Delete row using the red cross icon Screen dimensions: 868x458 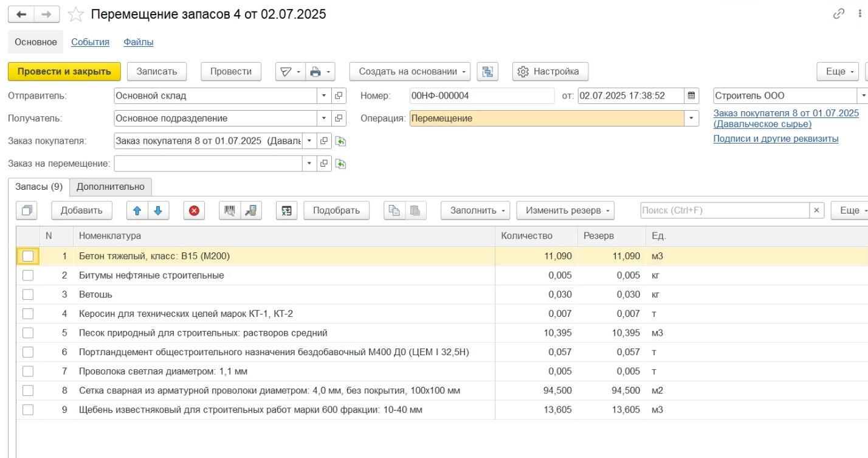[194, 210]
